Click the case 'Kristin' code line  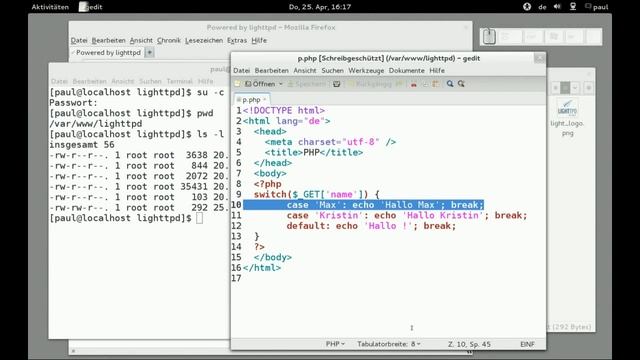pos(407,216)
